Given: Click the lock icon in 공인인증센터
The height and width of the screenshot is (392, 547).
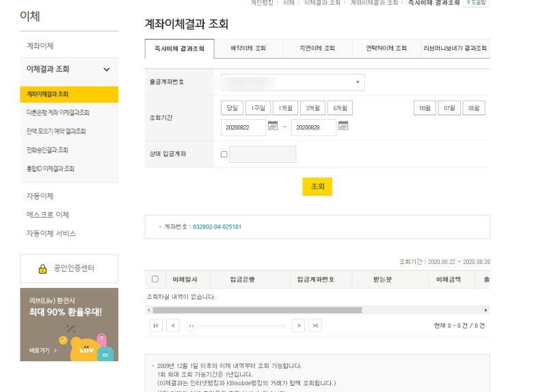Looking at the screenshot, I should pyautogui.click(x=42, y=269).
